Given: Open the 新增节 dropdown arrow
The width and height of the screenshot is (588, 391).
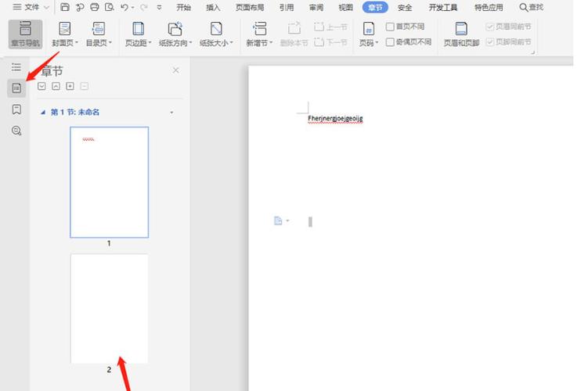Looking at the screenshot, I should coord(271,43).
